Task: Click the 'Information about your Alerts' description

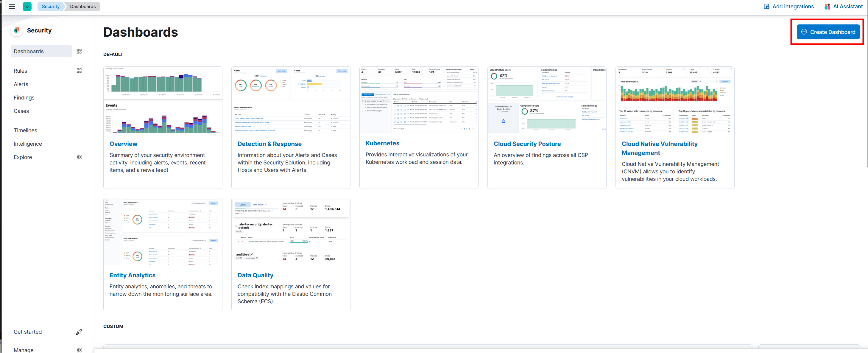Action: (x=287, y=163)
